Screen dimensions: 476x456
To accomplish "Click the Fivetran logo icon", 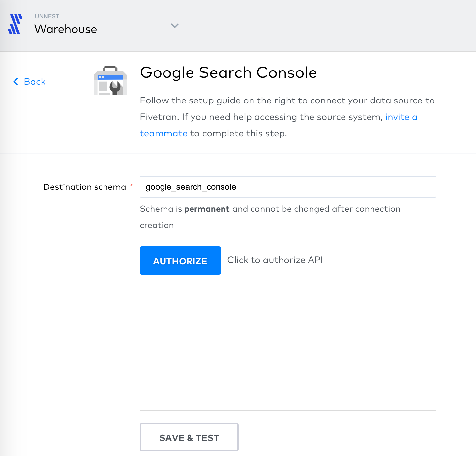I will (x=15, y=24).
